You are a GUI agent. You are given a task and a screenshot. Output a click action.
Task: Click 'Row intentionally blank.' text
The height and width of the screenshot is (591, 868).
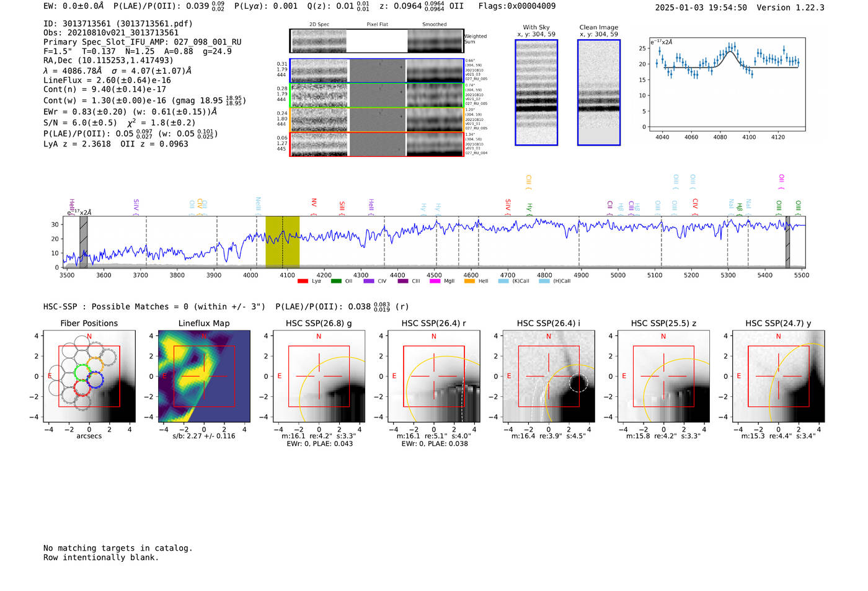pos(101,558)
